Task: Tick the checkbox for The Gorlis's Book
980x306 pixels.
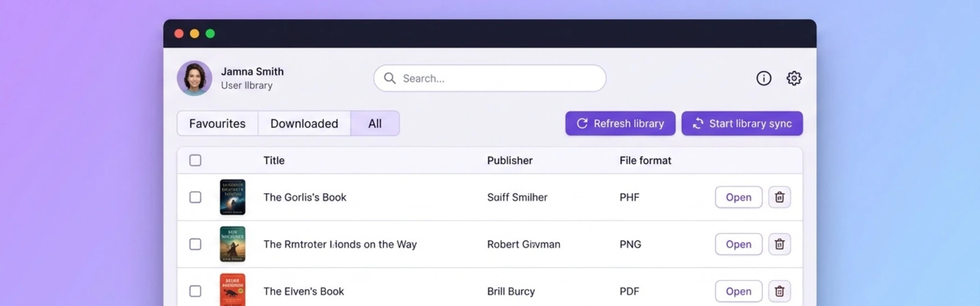Action: [x=195, y=197]
